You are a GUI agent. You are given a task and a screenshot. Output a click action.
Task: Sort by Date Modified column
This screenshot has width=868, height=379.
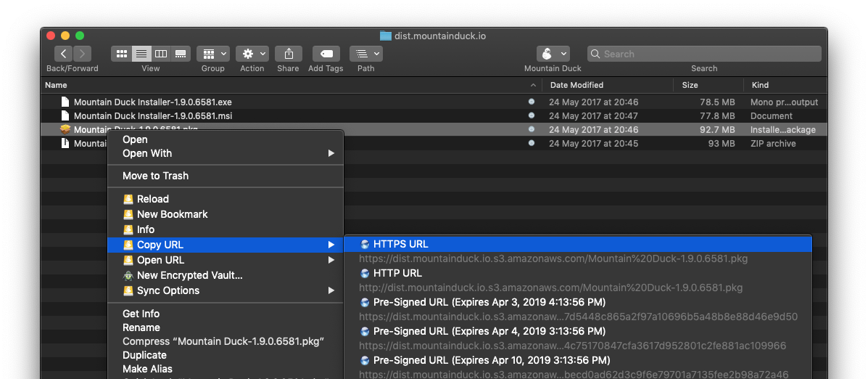576,85
